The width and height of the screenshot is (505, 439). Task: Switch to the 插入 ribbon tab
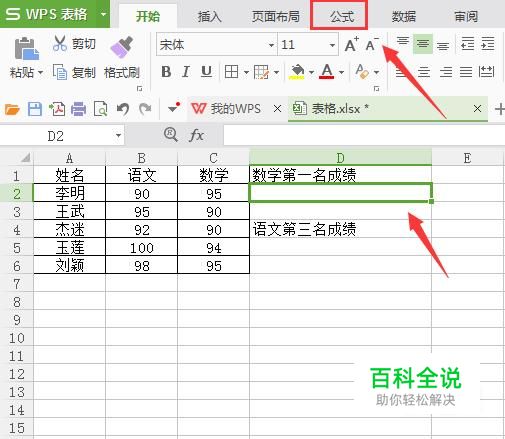click(x=209, y=16)
